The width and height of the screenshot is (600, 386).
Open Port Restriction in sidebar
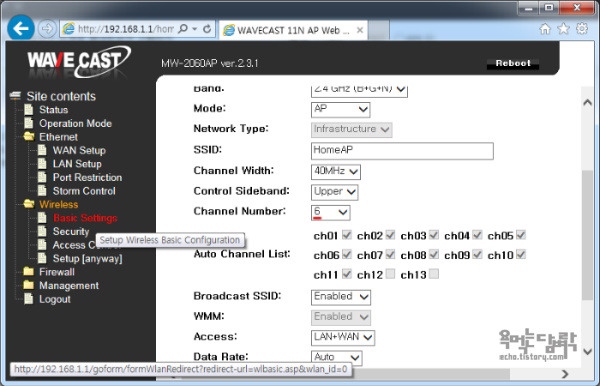coord(87,178)
